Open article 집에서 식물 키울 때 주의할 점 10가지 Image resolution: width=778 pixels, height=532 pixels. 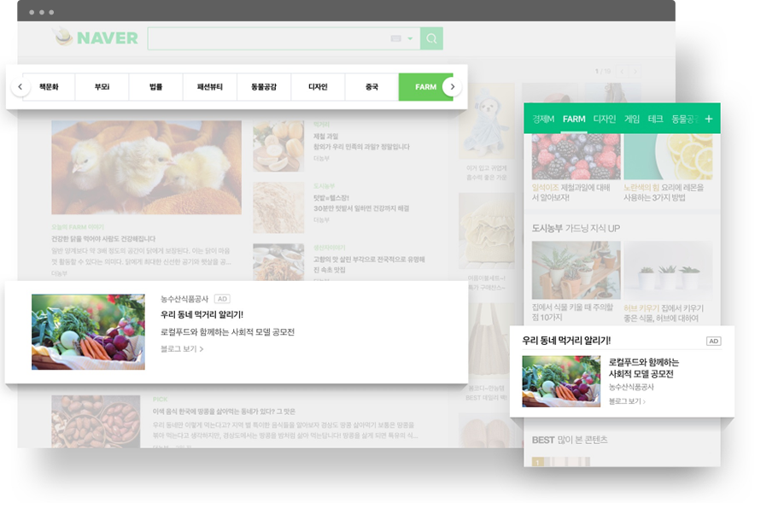point(572,313)
